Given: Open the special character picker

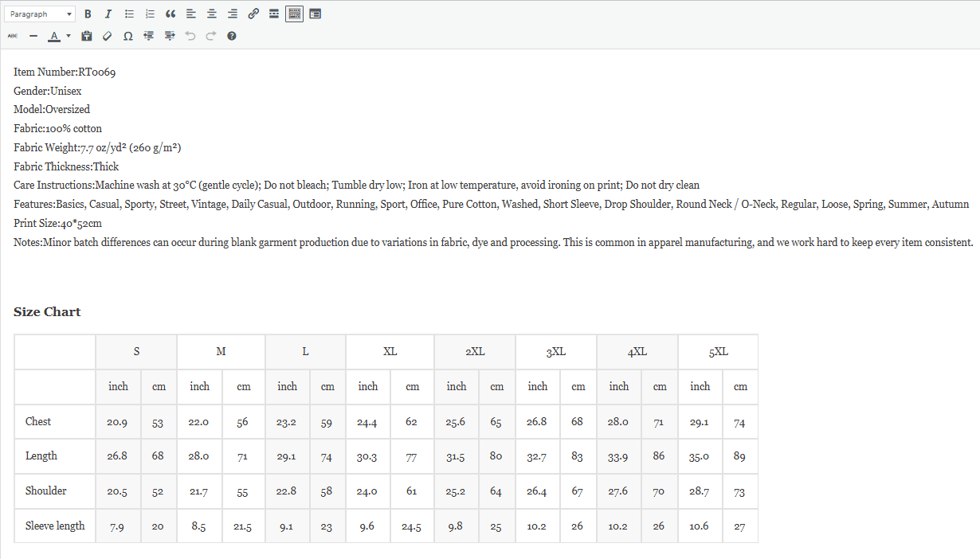Looking at the screenshot, I should (128, 36).
